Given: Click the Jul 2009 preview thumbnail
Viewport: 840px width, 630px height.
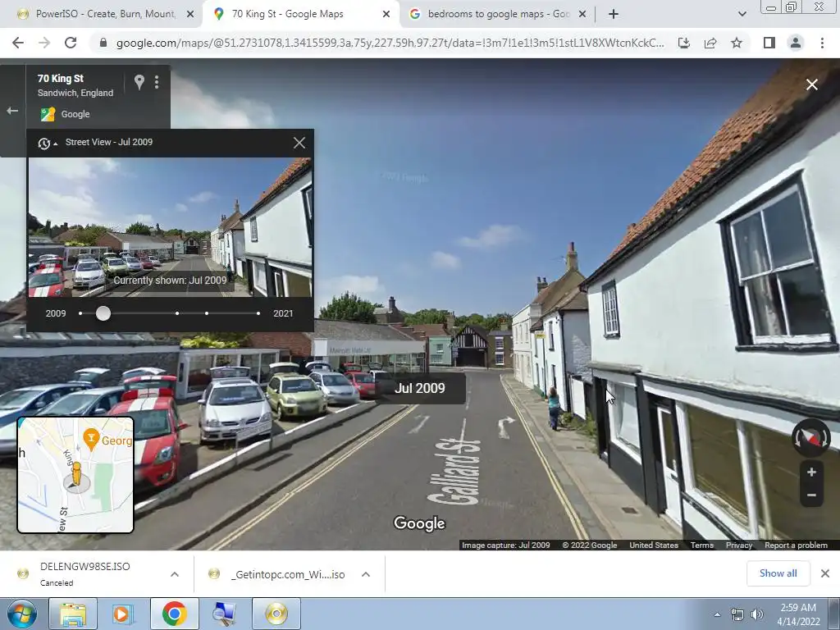Looking at the screenshot, I should pyautogui.click(x=170, y=227).
